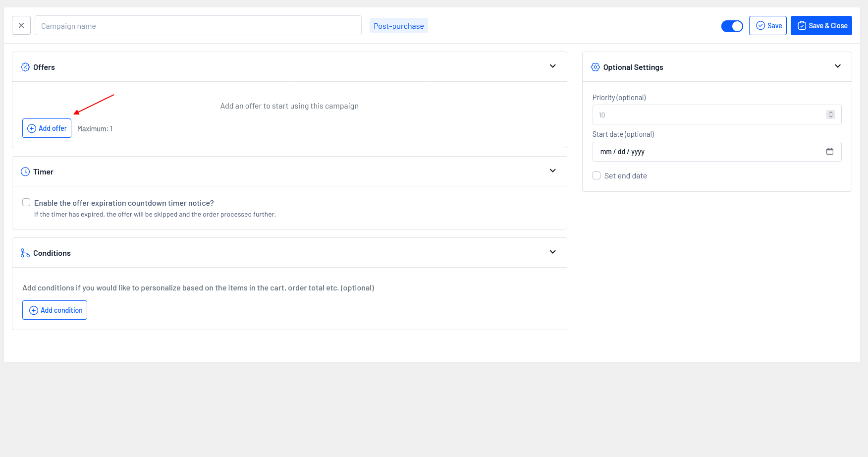This screenshot has height=457, width=868.
Task: Click the clipboard icon in Save & Close
Action: (x=802, y=26)
